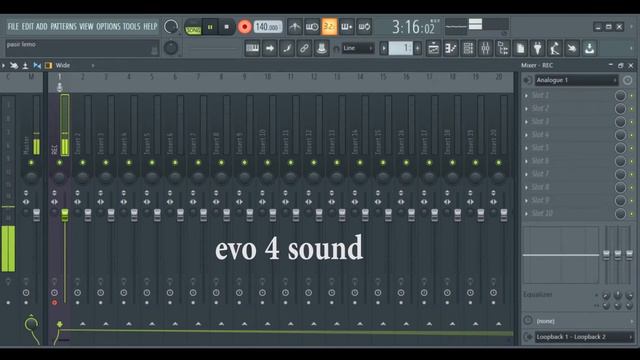640x360 pixels.
Task: Open mixer options arrow menu
Action: [3, 65]
